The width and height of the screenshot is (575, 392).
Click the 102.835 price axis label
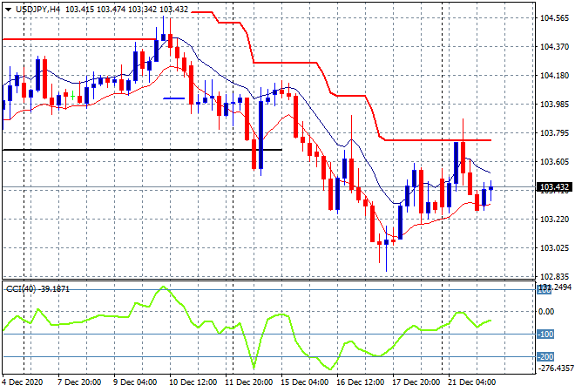tap(554, 276)
